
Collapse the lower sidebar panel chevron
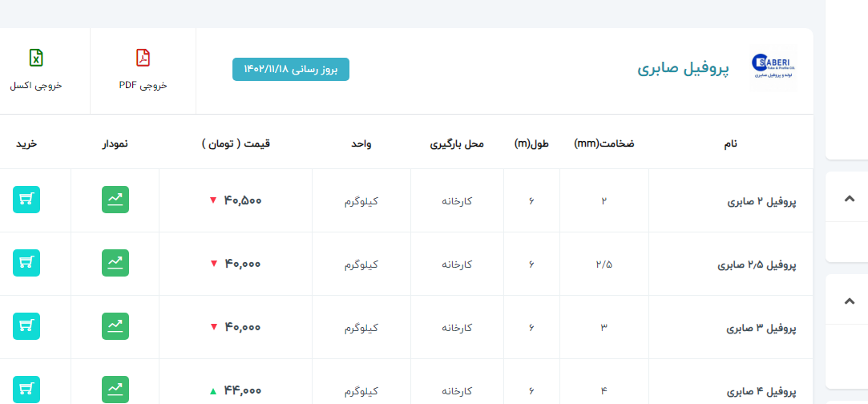pos(850,301)
